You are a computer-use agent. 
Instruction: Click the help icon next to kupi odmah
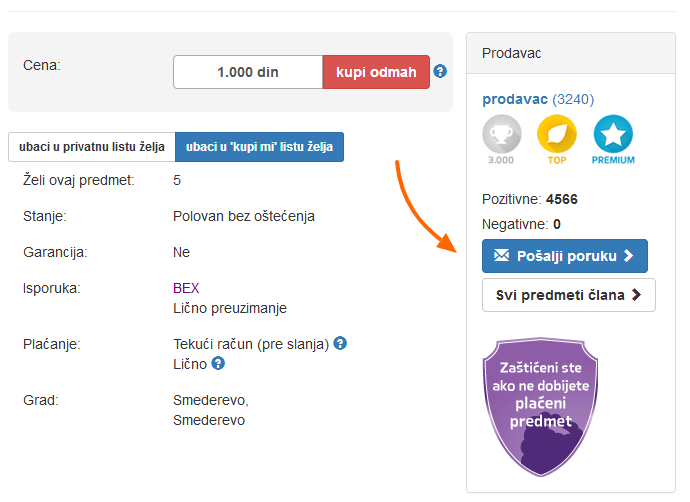440,71
